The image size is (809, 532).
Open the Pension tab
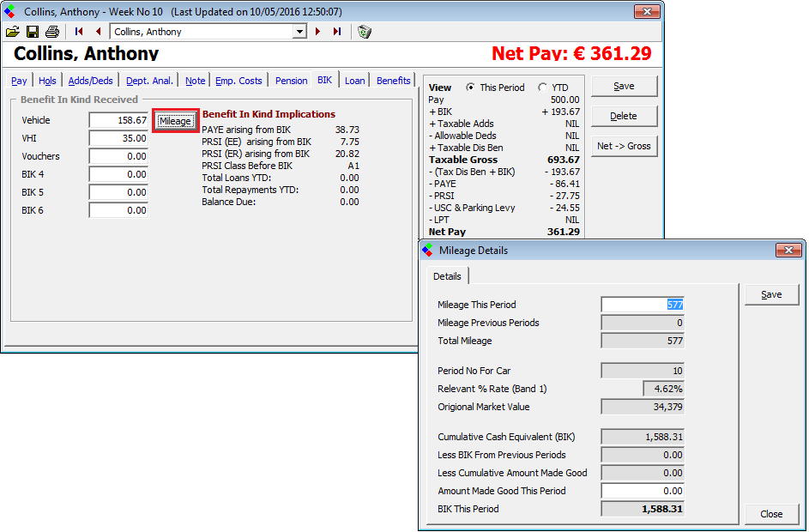291,81
